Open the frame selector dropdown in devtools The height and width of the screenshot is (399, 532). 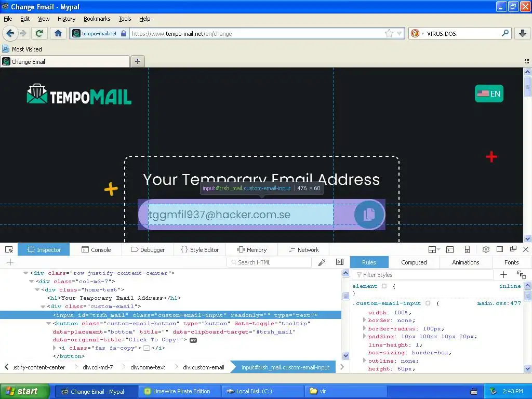[x=434, y=250]
